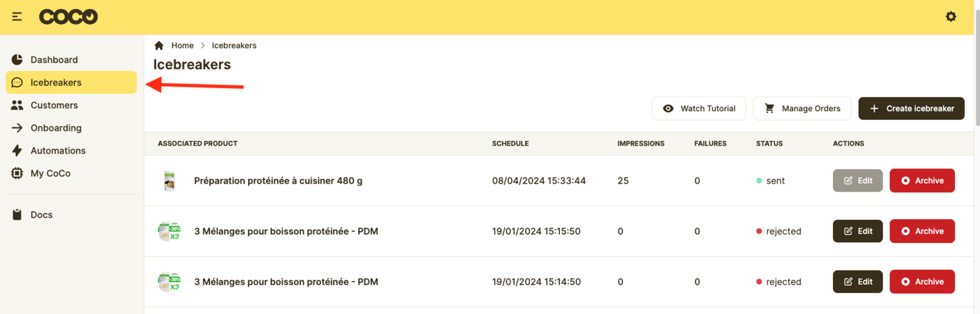The height and width of the screenshot is (314, 980).
Task: Click the Home breadcrumb house icon
Action: pyautogui.click(x=159, y=45)
